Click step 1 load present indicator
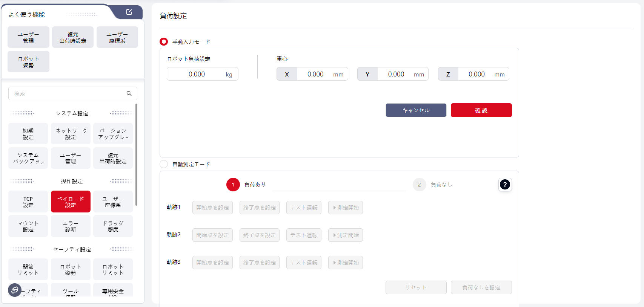The image size is (644, 307). [x=233, y=185]
